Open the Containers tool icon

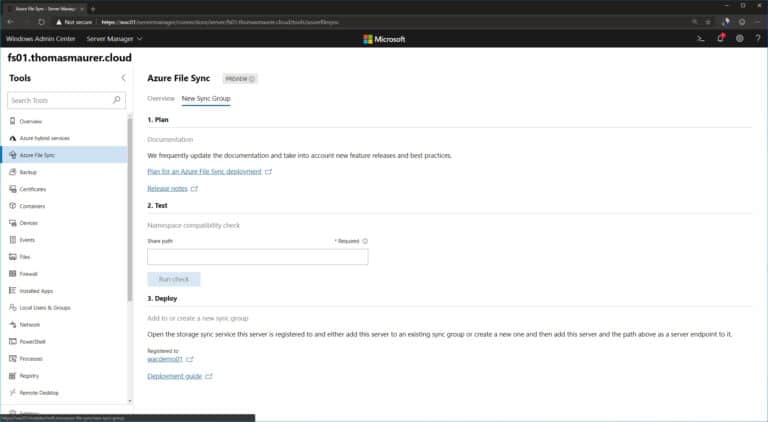click(13, 206)
